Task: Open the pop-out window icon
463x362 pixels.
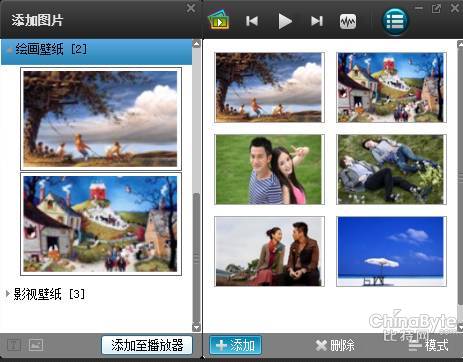Action: [x=436, y=8]
